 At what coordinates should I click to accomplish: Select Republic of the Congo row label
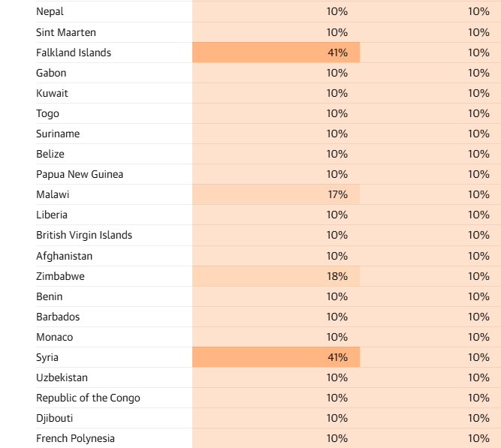[88, 398]
